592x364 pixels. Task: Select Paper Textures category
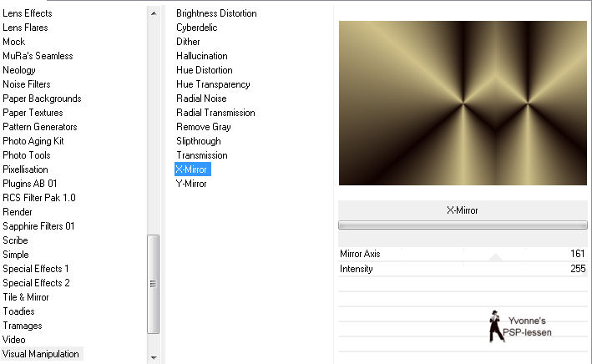33,113
